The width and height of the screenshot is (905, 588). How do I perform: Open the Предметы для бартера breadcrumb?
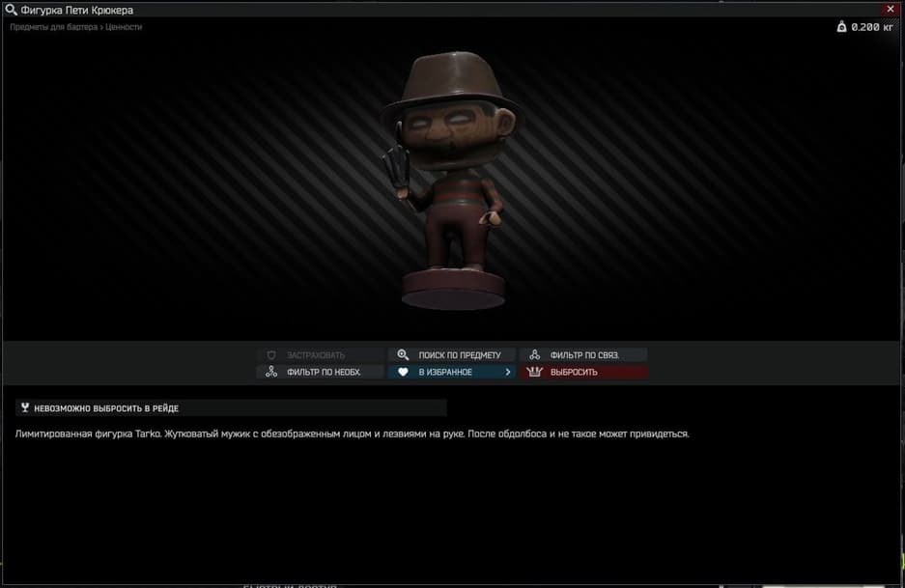pyautogui.click(x=54, y=27)
